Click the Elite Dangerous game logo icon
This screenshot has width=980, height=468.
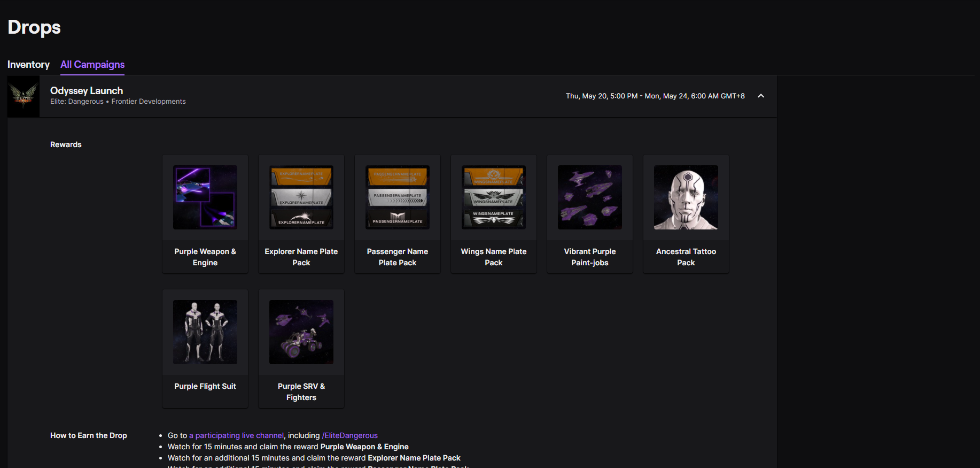[x=24, y=96]
